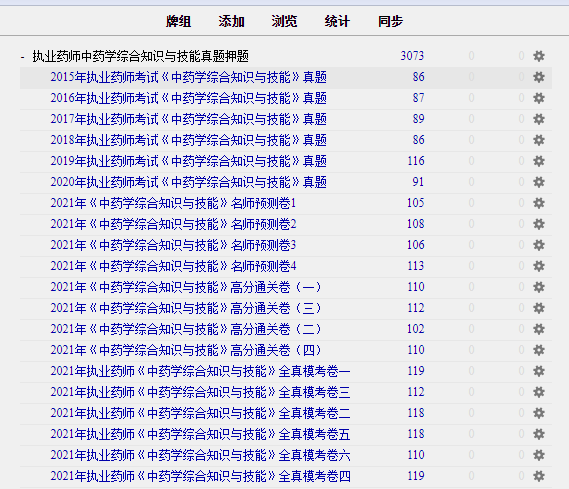Open gear options for 名师预测卷4 deck
This screenshot has width=569, height=489.
click(x=539, y=266)
